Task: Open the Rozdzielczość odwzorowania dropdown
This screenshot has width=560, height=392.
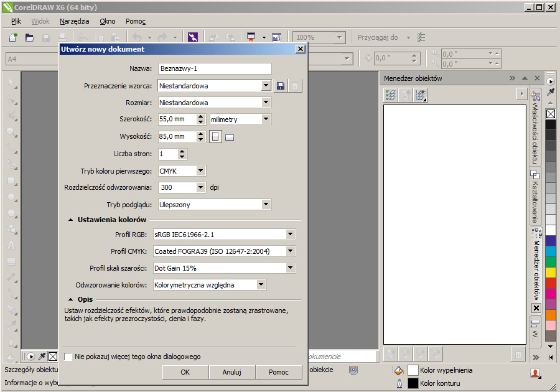Action: point(201,187)
